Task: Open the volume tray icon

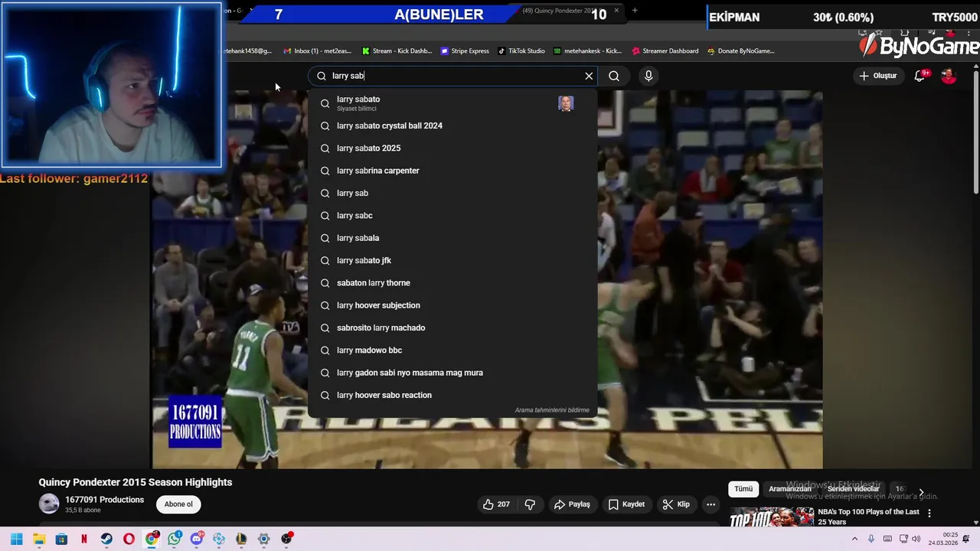Action: click(x=916, y=539)
